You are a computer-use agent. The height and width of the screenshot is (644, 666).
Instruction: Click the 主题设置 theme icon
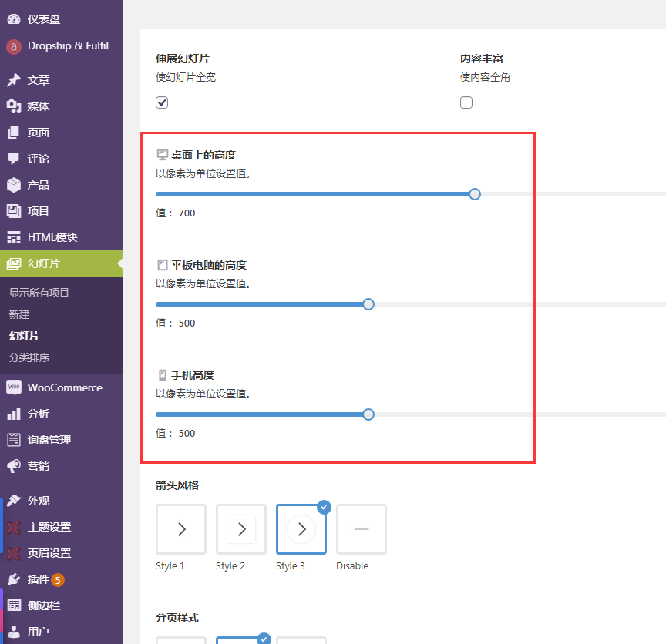pos(14,527)
